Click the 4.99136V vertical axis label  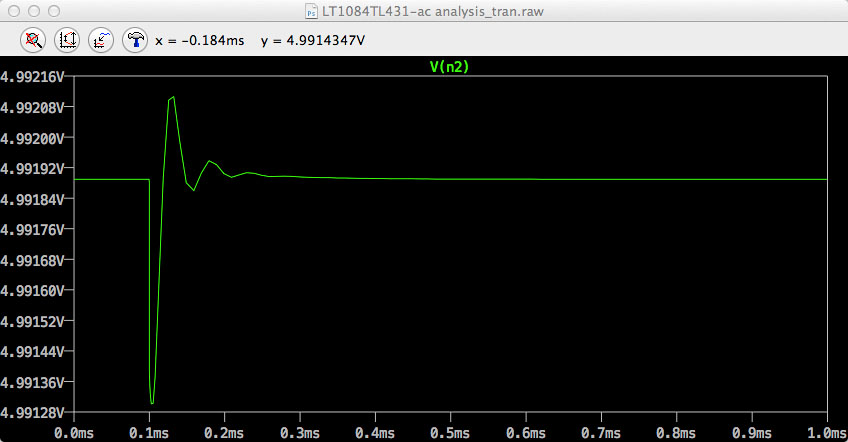coord(32,383)
